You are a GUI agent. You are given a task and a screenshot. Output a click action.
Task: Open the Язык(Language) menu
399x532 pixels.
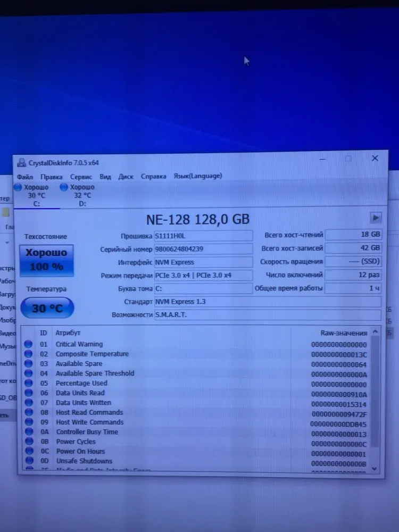coord(198,176)
